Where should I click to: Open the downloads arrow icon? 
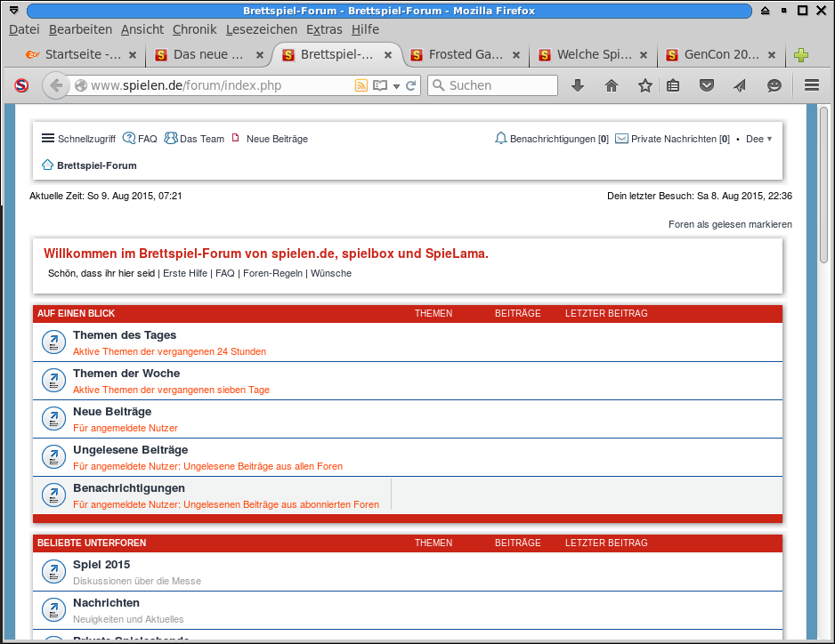coord(578,85)
